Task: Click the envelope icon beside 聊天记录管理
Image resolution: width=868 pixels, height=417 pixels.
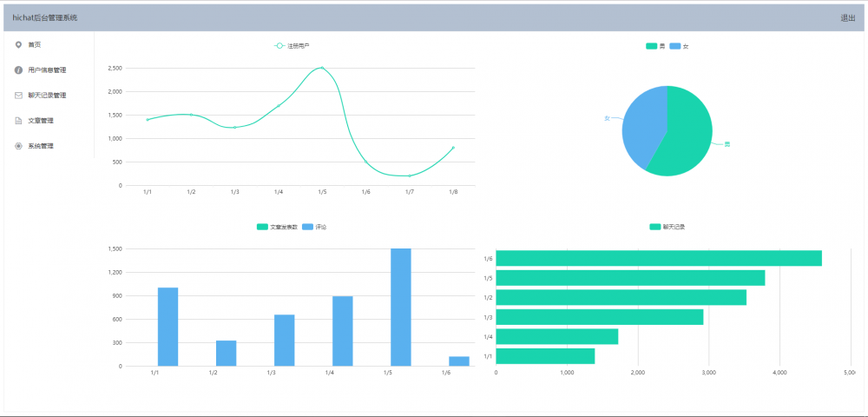Action: coord(18,96)
